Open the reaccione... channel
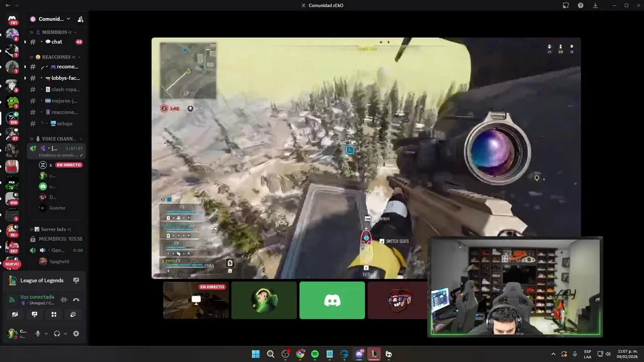Screen dimensions: 644x362 pos(55,112)
